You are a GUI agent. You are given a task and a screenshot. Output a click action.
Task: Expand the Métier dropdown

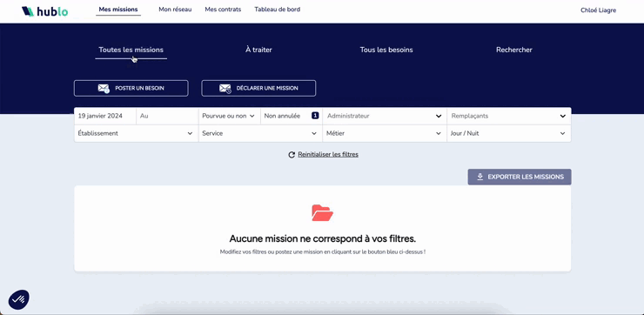click(x=385, y=133)
